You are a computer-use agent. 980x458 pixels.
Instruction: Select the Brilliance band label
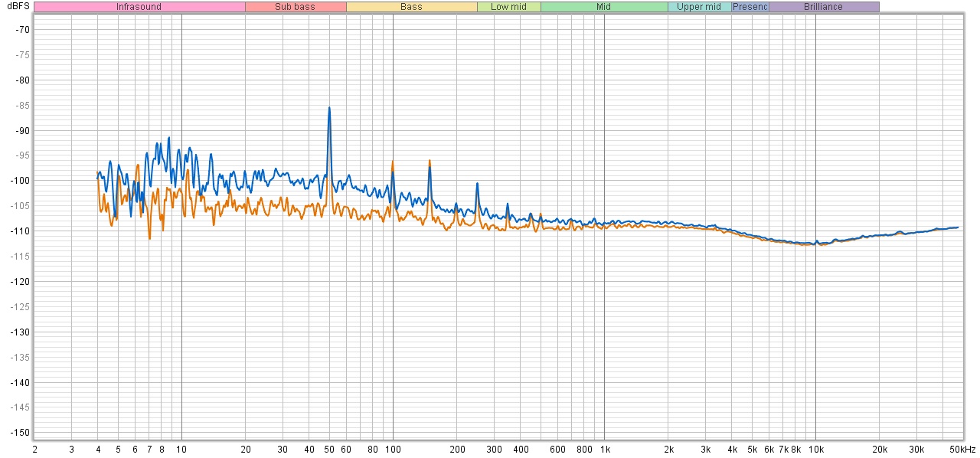[824, 7]
